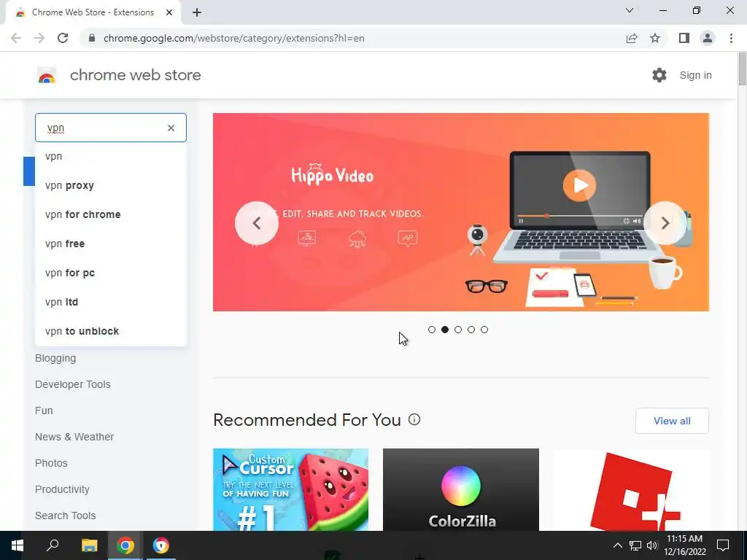Choose the "vpn free" suggestion
The image size is (747, 560).
tap(111, 244)
